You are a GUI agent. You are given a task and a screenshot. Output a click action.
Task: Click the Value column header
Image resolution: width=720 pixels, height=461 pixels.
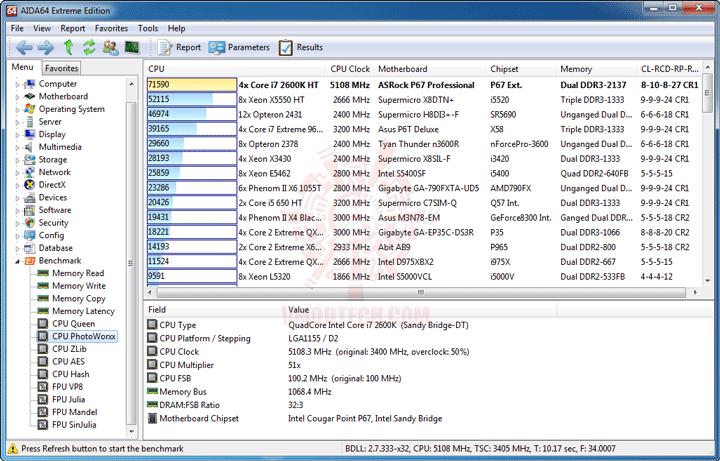pyautogui.click(x=418, y=310)
